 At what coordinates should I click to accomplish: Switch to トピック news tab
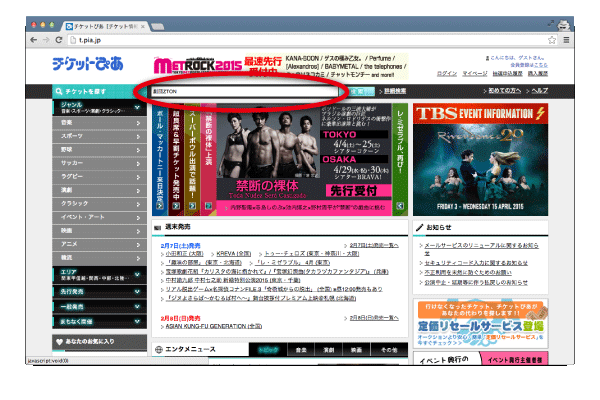pos(268,350)
